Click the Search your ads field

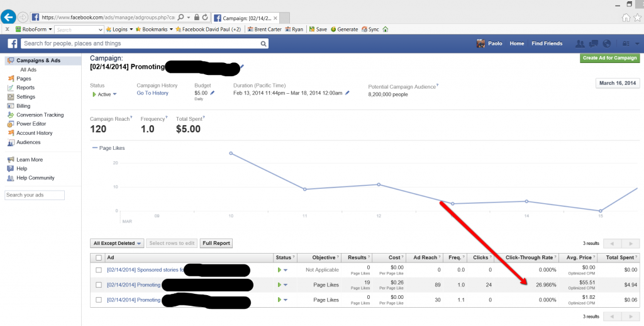click(x=35, y=195)
